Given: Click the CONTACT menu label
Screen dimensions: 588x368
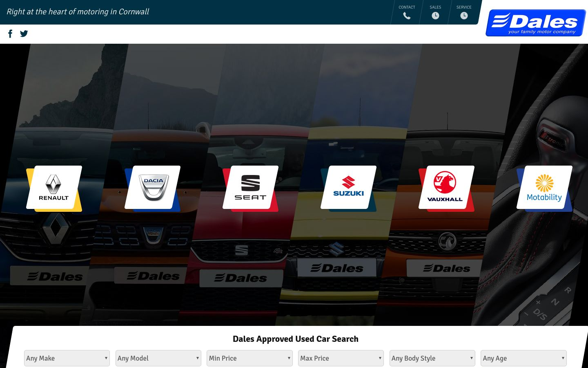Looking at the screenshot, I should pyautogui.click(x=407, y=7).
